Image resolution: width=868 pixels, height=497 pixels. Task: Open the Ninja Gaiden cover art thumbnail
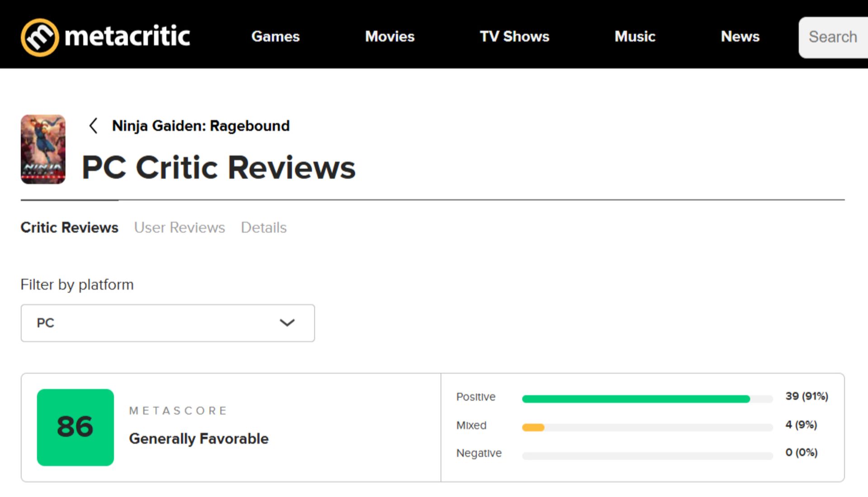click(43, 149)
